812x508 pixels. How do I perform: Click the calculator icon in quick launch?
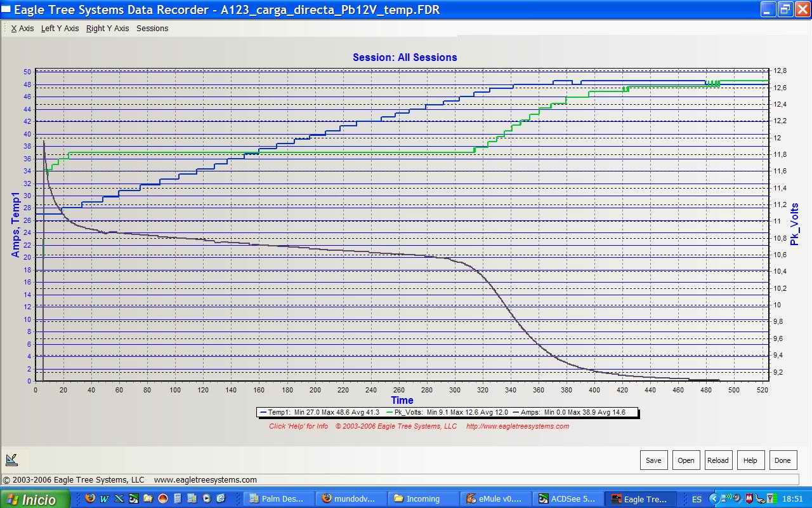click(178, 498)
